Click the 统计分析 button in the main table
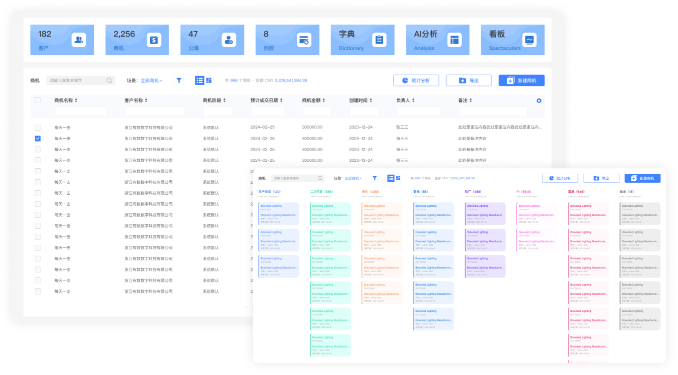Image resolution: width=678 pixels, height=375 pixels. (x=416, y=80)
